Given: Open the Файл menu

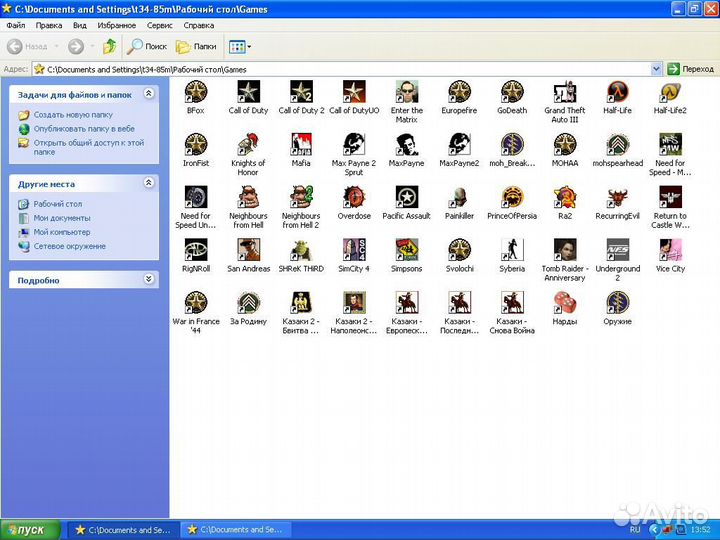Looking at the screenshot, I should (x=16, y=25).
